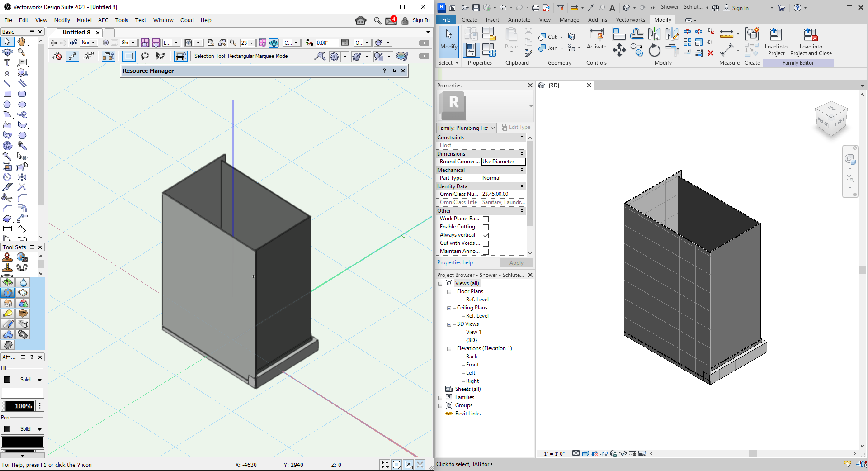Expand the Families node in Project Browser

pos(440,398)
